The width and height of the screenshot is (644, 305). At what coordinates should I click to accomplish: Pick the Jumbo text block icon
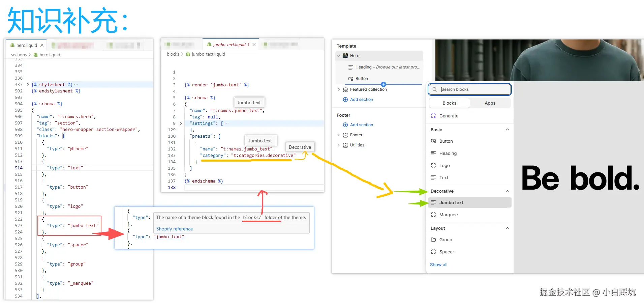pyautogui.click(x=433, y=202)
